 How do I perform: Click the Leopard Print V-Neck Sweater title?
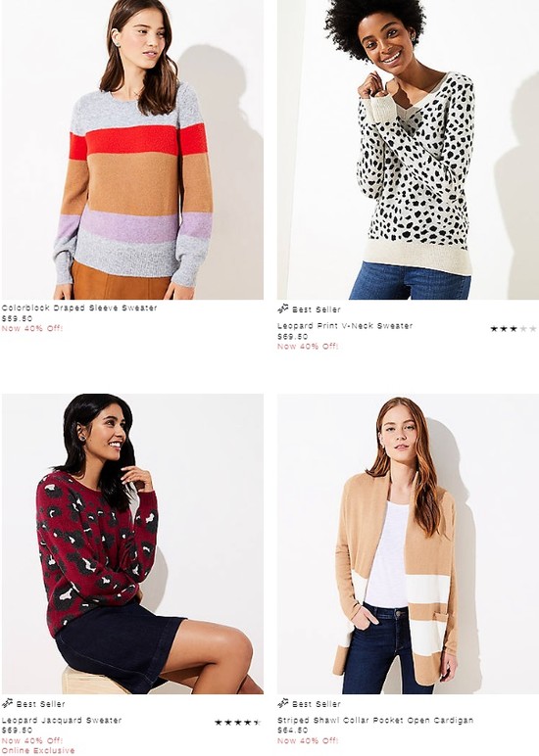tap(345, 326)
